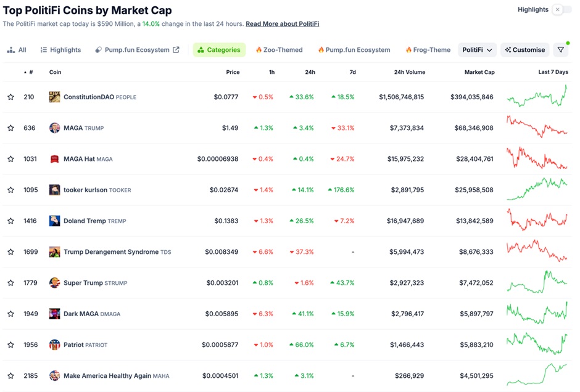Click the tooker kurlson coin icon
This screenshot has height=392, width=580.
pos(54,190)
